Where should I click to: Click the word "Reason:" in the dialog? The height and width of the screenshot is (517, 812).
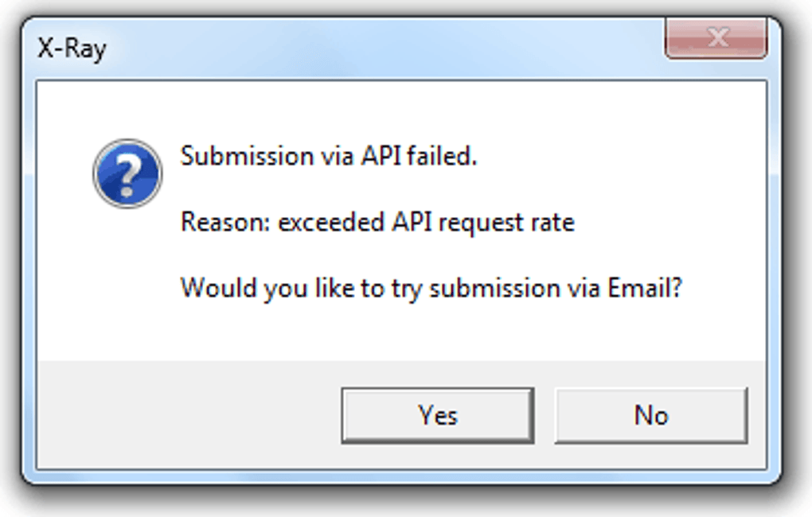(224, 222)
